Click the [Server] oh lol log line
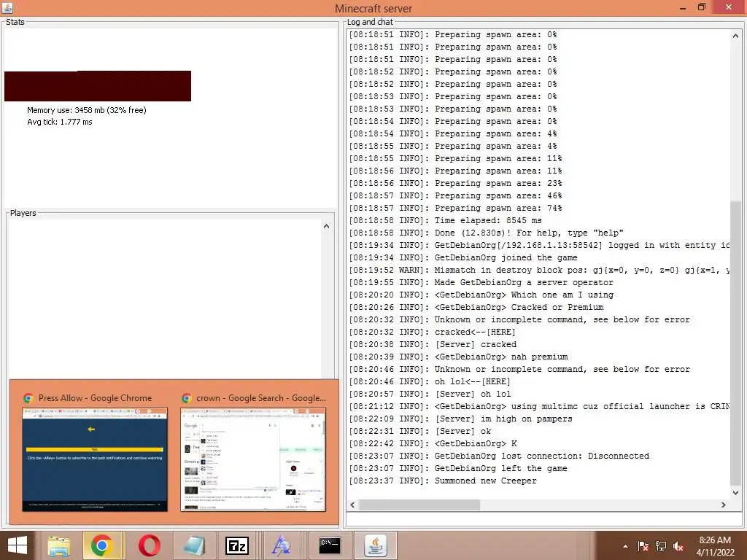This screenshot has width=747, height=560. point(430,394)
